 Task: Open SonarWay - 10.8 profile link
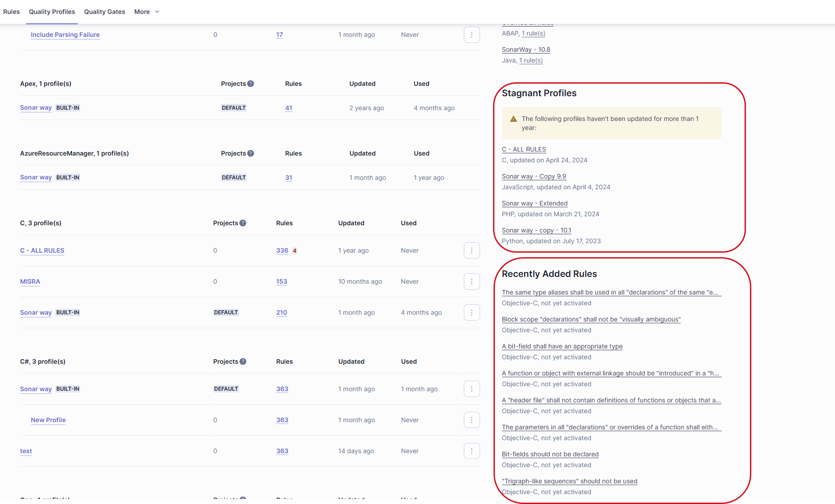pos(526,49)
